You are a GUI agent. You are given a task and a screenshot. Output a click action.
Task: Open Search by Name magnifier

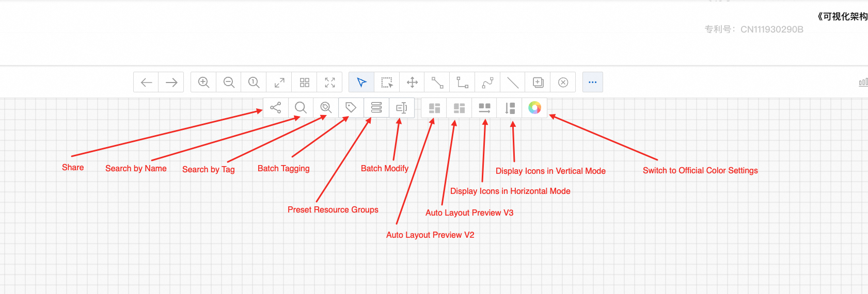click(301, 107)
